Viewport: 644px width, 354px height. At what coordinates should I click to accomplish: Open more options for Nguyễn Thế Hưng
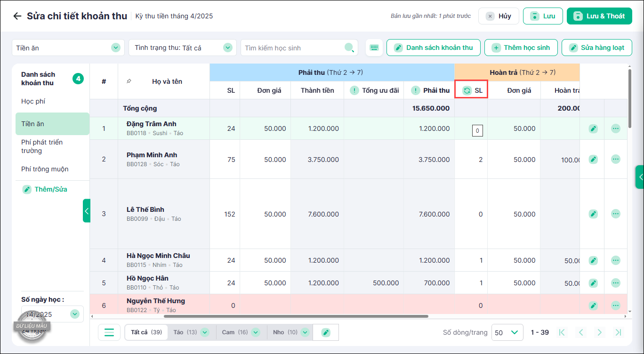pos(616,306)
